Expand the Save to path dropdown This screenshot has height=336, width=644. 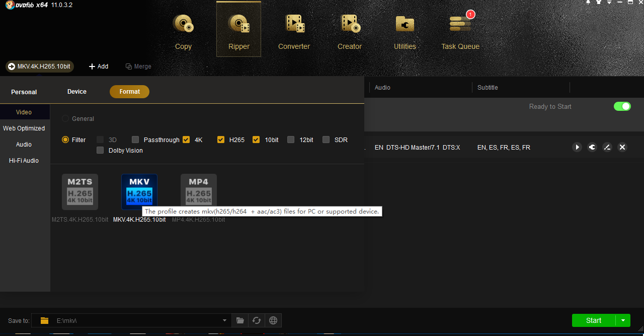(224, 320)
